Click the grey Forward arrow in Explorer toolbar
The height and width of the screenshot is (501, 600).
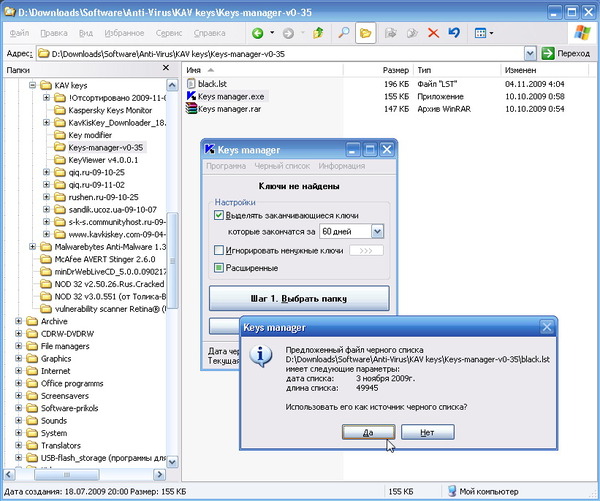pyautogui.click(x=288, y=34)
